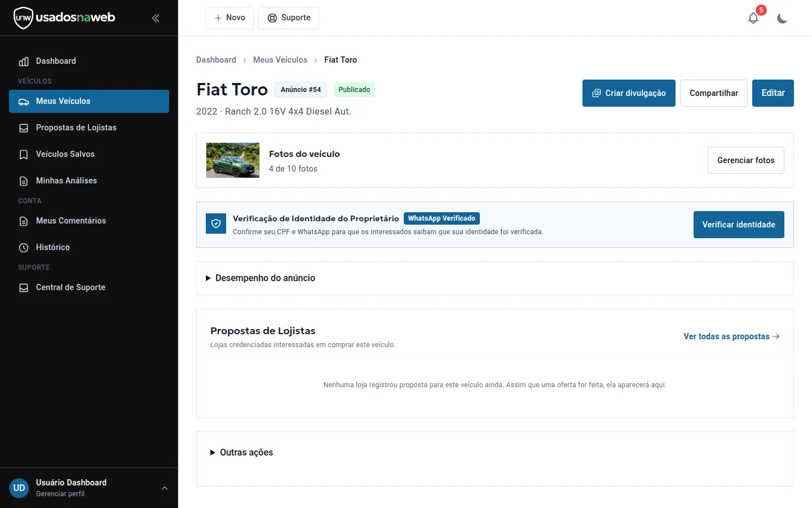Click the usadosnaweb logo

64,17
